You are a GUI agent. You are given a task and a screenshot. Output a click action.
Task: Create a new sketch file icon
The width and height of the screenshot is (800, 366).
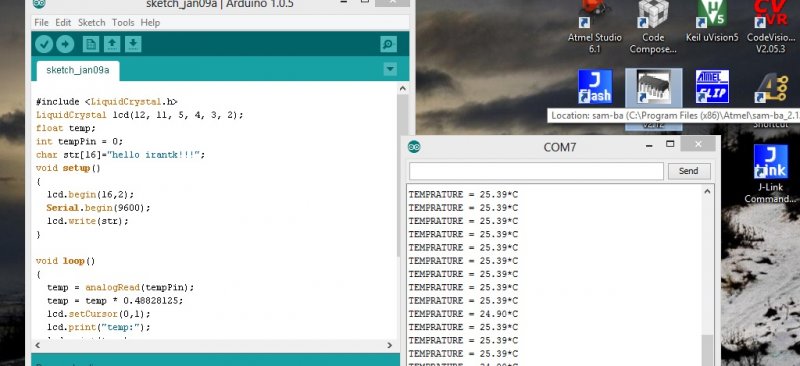[91, 44]
